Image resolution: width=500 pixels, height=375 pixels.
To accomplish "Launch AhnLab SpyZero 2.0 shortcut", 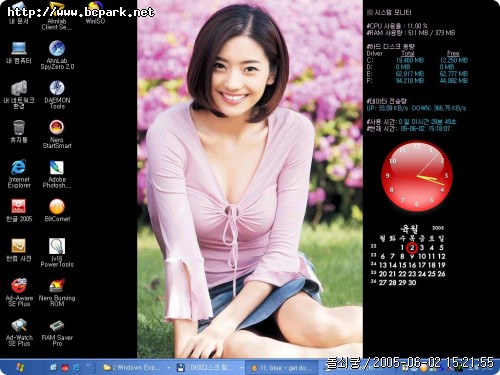I will [57, 55].
